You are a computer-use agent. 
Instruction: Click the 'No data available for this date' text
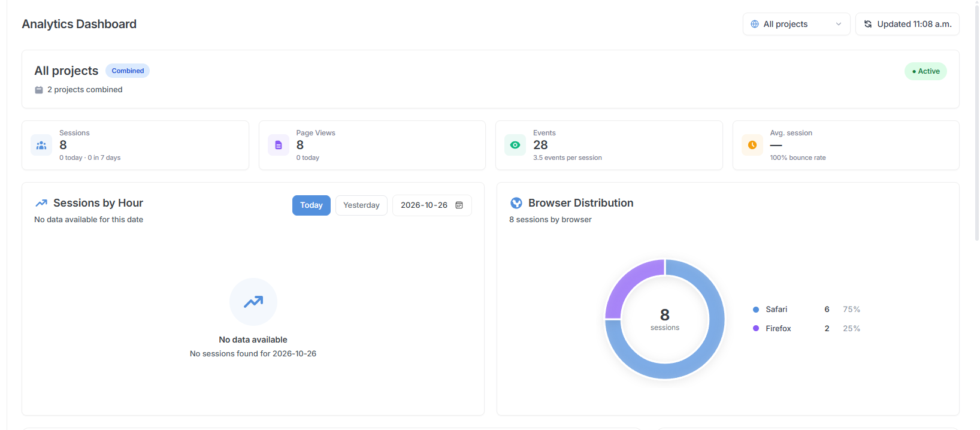[89, 220]
